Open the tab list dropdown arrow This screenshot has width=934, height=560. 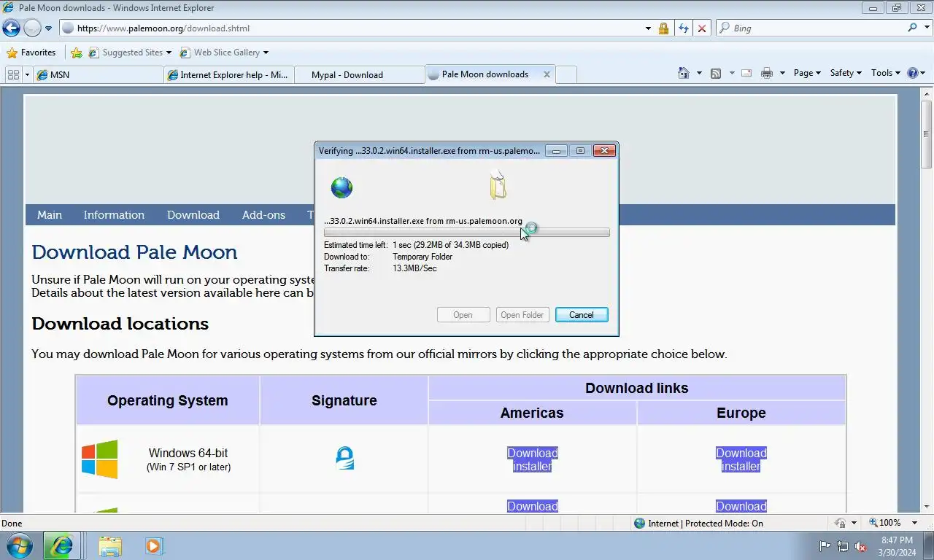[28, 74]
